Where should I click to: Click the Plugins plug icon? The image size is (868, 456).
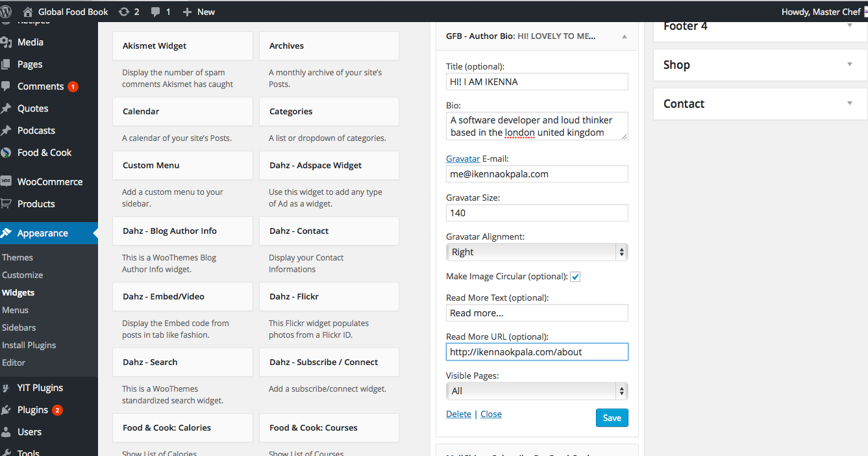coord(6,410)
